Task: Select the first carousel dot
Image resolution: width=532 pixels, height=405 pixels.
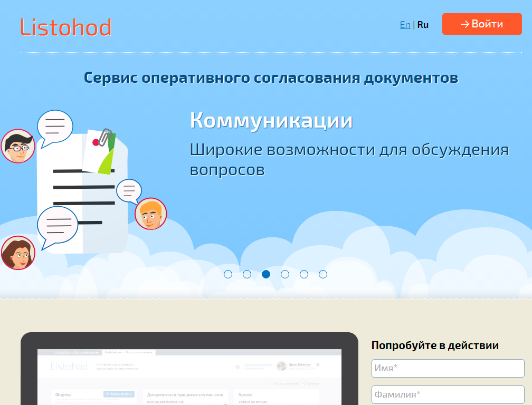Action: click(228, 274)
